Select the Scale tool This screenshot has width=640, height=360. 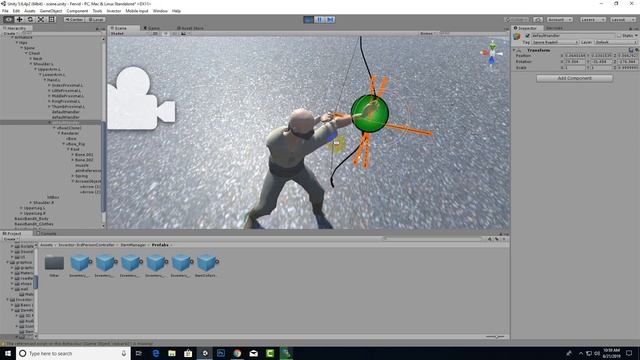tap(41, 19)
